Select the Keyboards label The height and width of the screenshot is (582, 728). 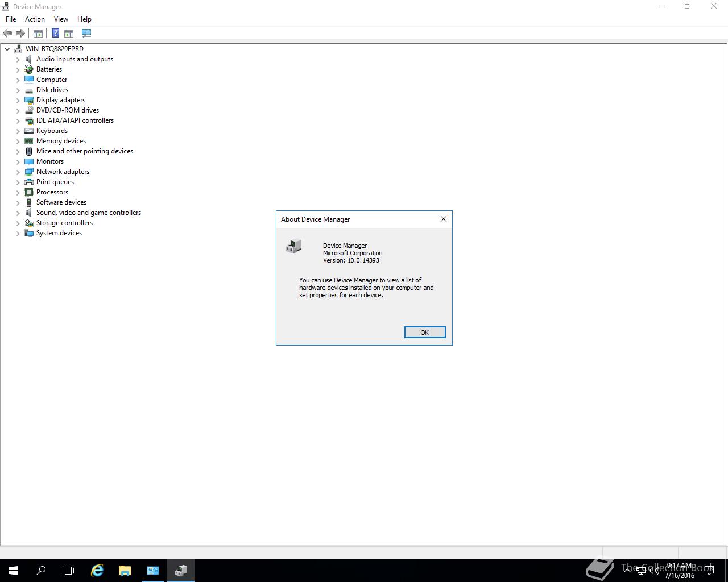point(52,131)
